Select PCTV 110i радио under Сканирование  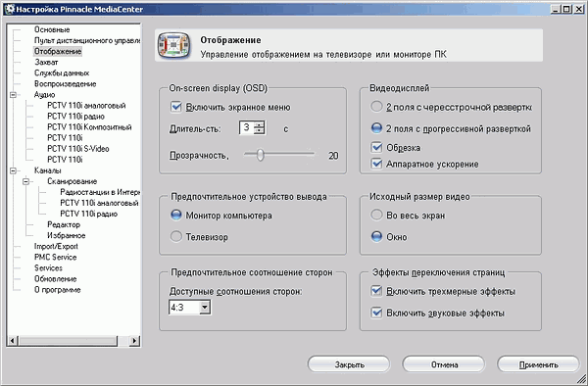coord(88,214)
